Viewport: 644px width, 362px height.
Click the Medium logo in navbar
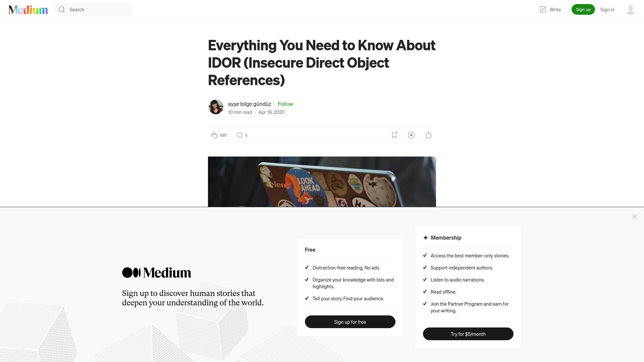(x=28, y=9)
